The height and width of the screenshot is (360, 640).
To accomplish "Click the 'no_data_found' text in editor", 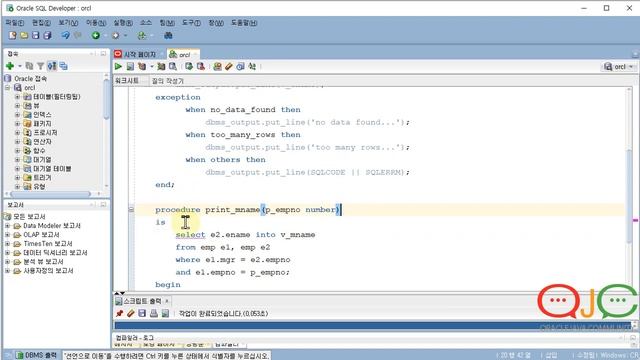I will coord(243,110).
